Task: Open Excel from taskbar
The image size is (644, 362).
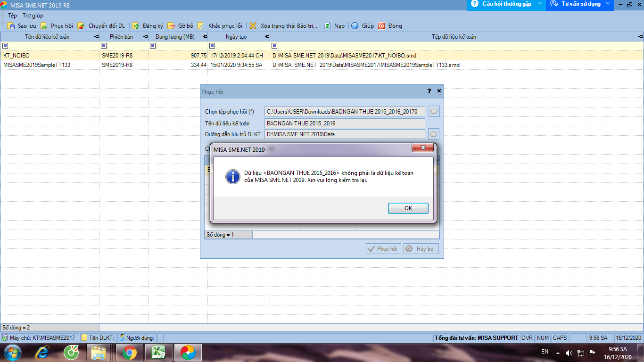Action: [158, 353]
